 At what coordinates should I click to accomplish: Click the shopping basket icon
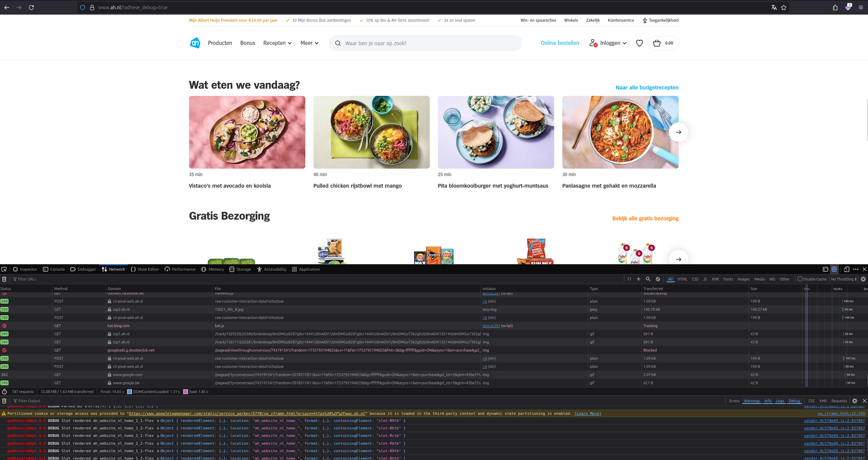tap(657, 43)
